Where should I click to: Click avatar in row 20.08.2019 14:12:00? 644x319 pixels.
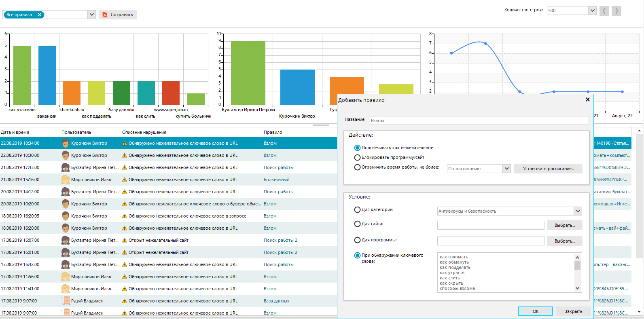[x=65, y=192]
